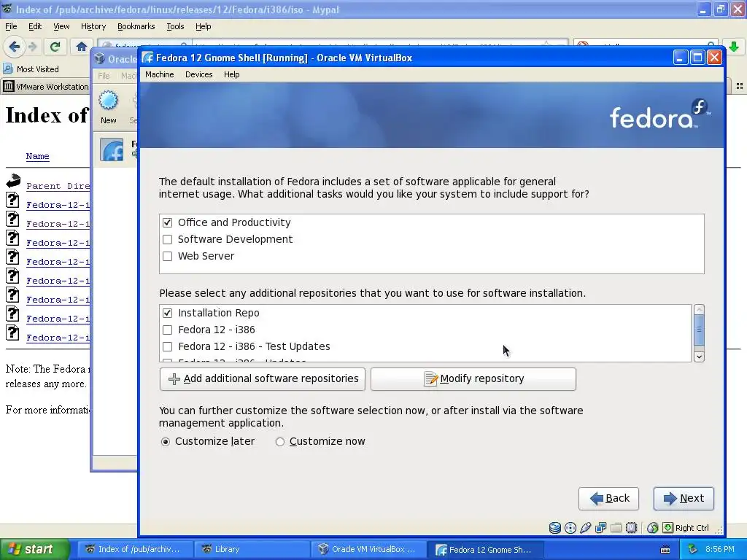Click the Parent Directory back-arrow icon

point(13,181)
